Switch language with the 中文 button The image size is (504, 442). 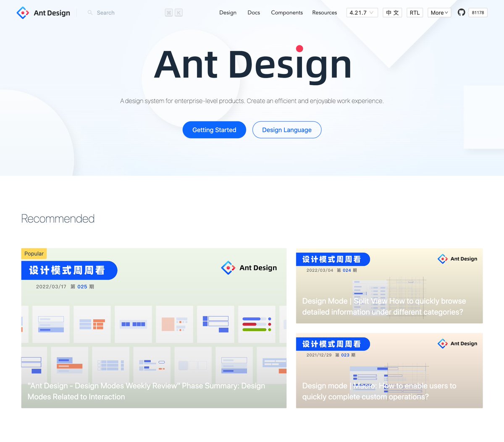392,13
